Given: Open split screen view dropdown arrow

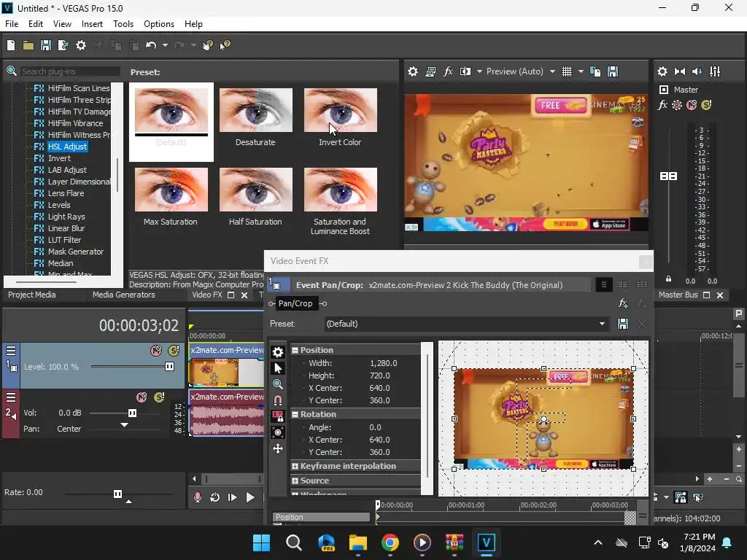Looking at the screenshot, I should coord(479,71).
